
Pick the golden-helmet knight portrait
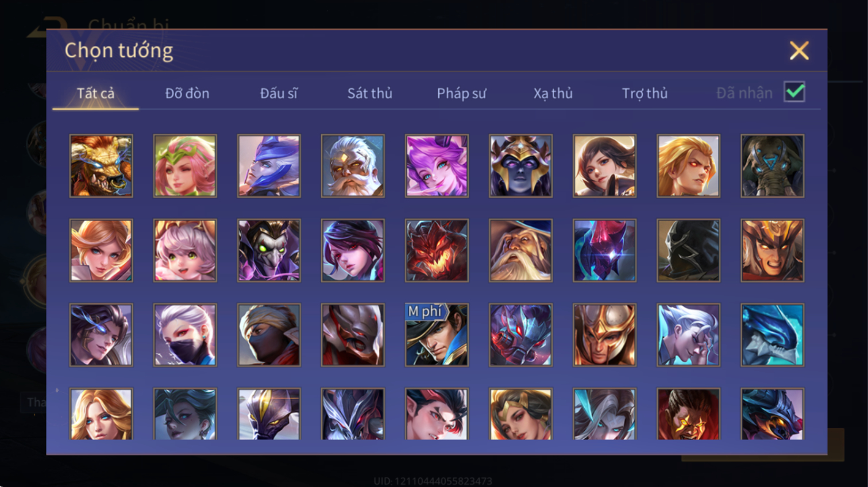coord(604,335)
